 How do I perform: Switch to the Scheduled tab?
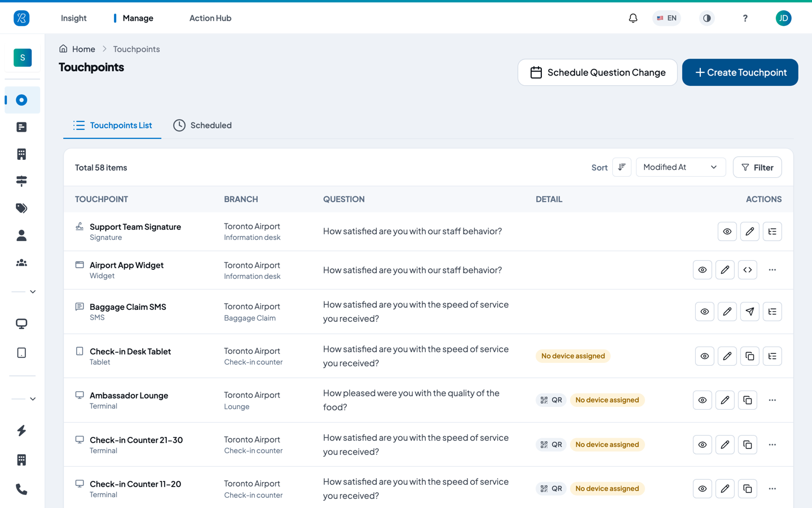pyautogui.click(x=202, y=125)
